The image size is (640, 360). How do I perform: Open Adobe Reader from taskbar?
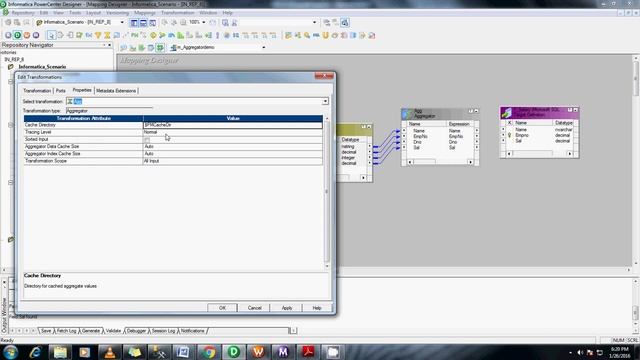308,352
